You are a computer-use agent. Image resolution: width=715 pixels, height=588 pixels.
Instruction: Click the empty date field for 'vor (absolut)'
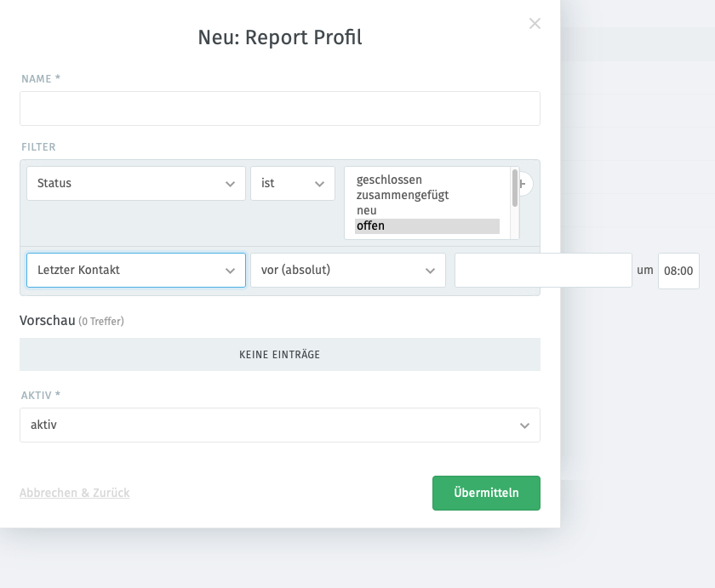pos(542,270)
